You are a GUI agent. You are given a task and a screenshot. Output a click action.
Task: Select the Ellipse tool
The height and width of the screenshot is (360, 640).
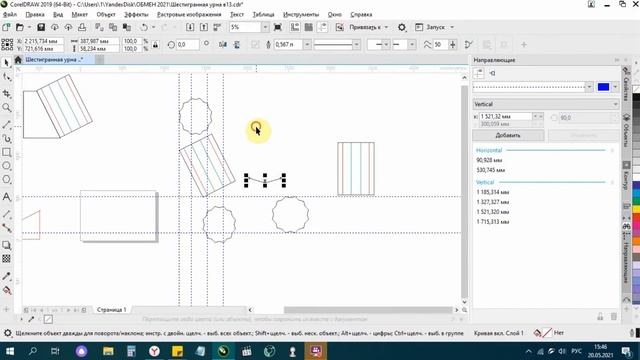click(x=7, y=166)
